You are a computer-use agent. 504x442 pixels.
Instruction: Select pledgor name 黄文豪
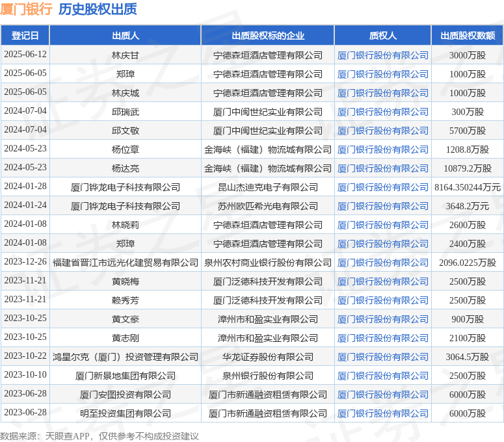pos(126,319)
